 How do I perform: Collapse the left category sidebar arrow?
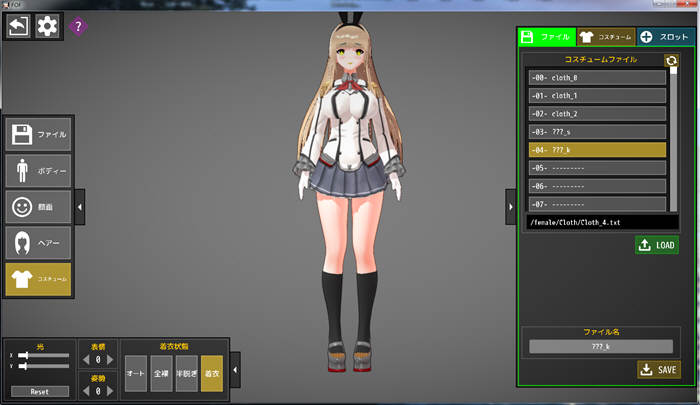(x=80, y=206)
